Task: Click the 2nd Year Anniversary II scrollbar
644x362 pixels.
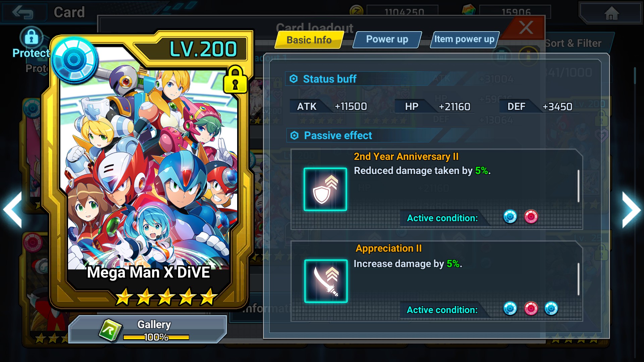Action: tap(579, 186)
